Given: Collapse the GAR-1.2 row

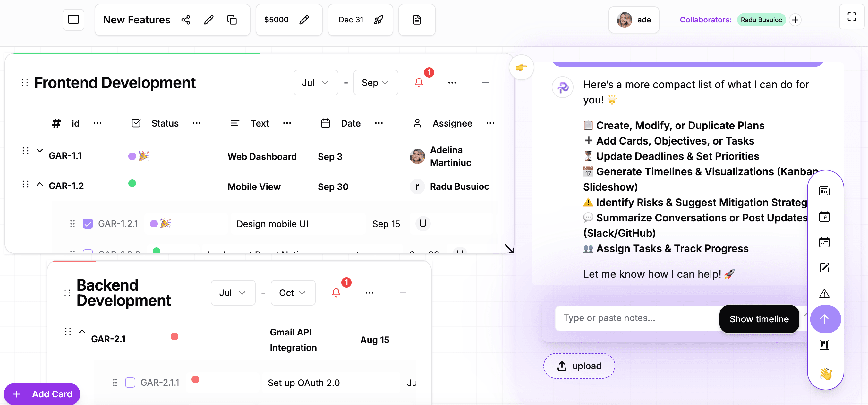Looking at the screenshot, I should click(39, 184).
